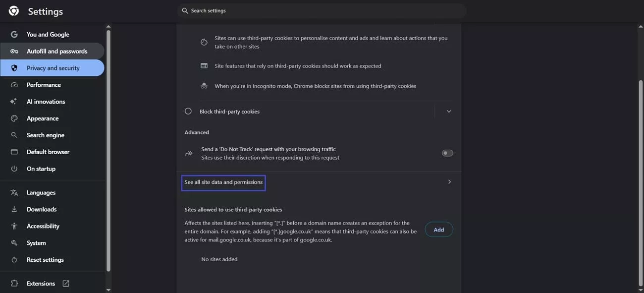This screenshot has height=293, width=644.
Task: Click the Autofill and passwords key icon
Action: tap(14, 51)
